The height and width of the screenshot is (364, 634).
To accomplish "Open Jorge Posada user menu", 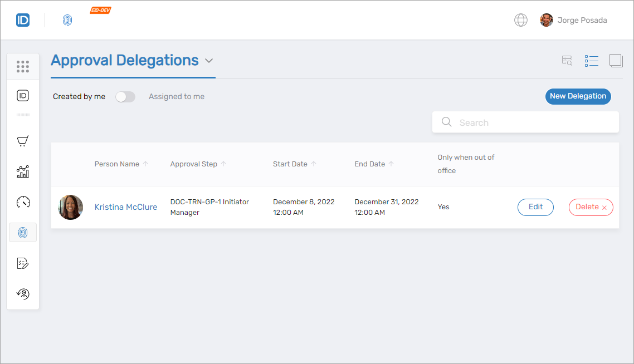I will (x=574, y=21).
